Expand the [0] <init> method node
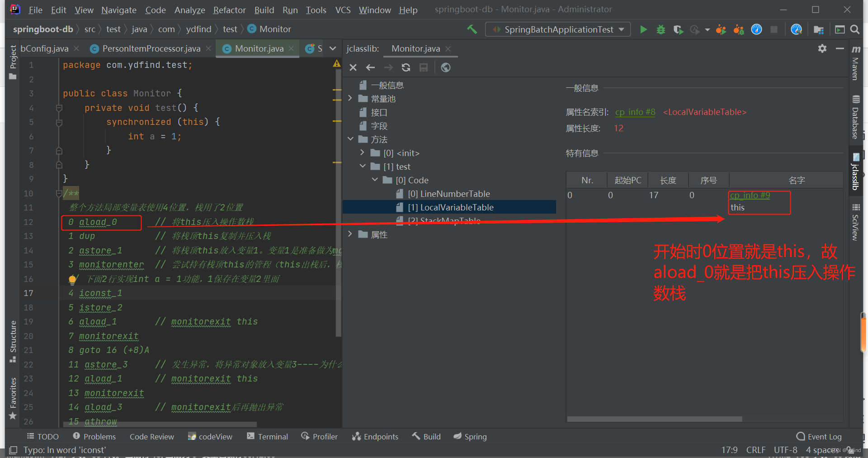868x458 pixels. (362, 153)
